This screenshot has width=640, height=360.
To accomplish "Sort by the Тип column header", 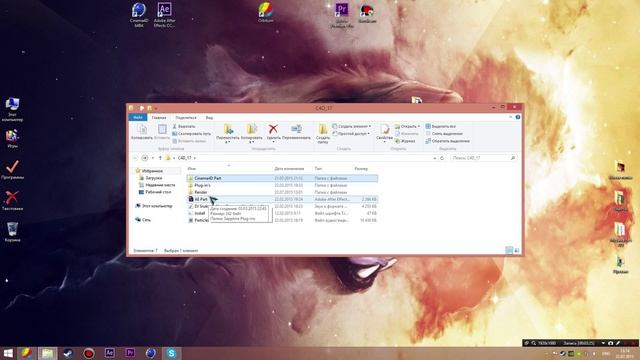I will point(318,169).
